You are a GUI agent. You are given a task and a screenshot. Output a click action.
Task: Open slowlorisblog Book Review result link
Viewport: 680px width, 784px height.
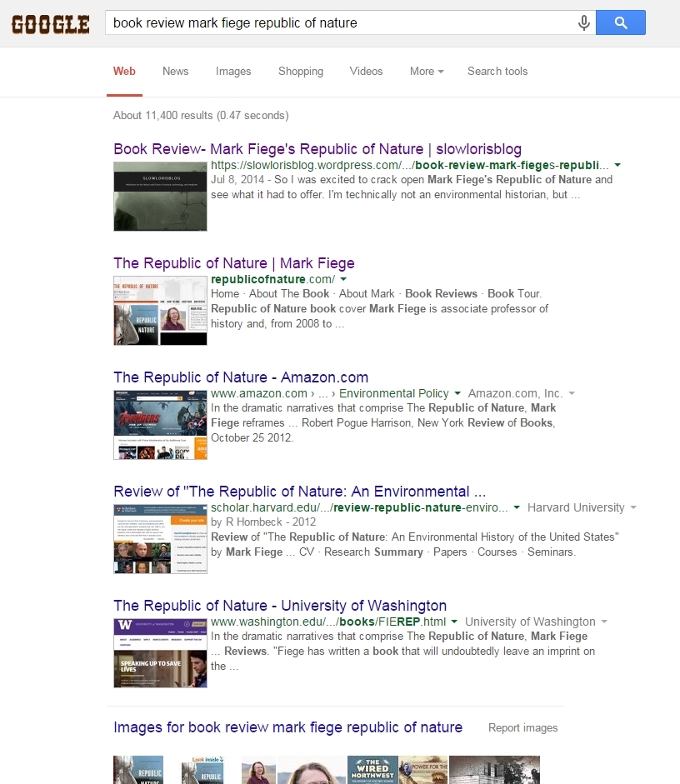pos(317,149)
